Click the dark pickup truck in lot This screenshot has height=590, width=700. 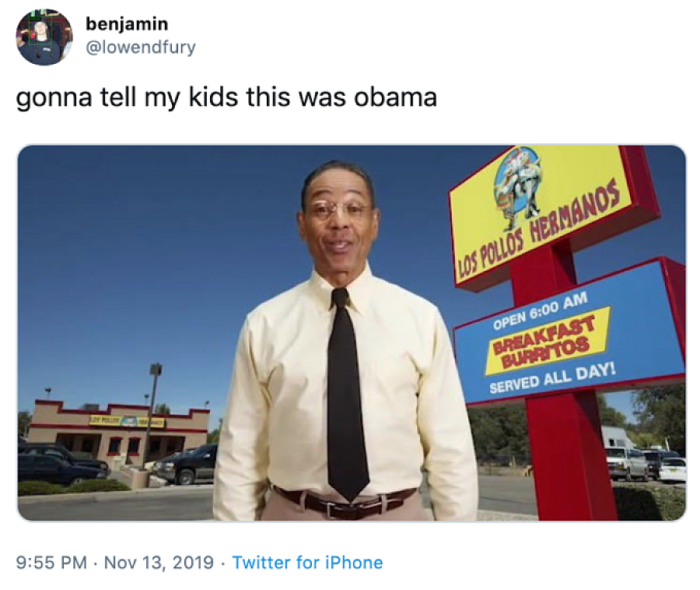tap(185, 465)
